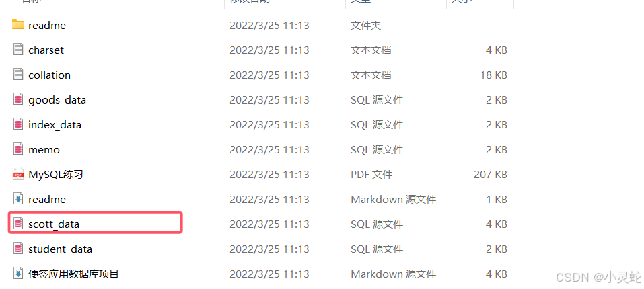Click the student_data SQL file icon
Image resolution: width=644 pixels, height=289 pixels.
[x=17, y=249]
